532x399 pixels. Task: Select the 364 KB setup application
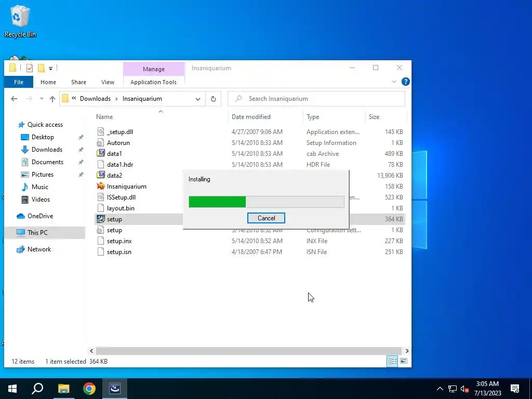tap(114, 219)
